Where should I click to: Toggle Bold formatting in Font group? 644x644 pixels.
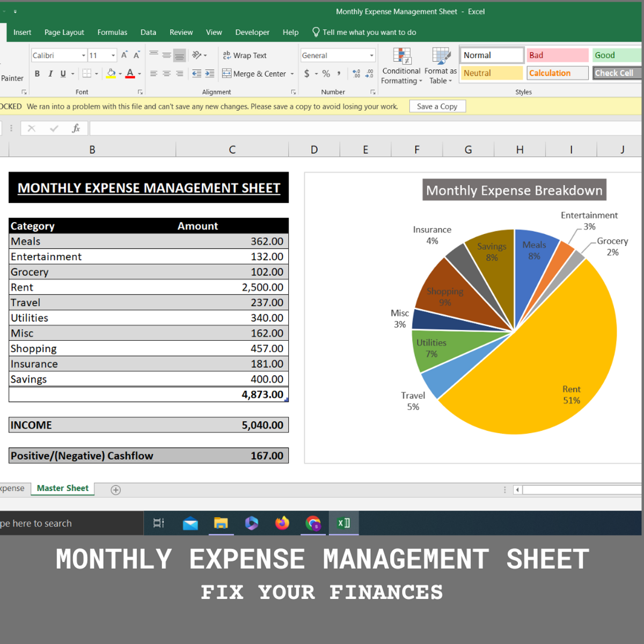pyautogui.click(x=37, y=74)
